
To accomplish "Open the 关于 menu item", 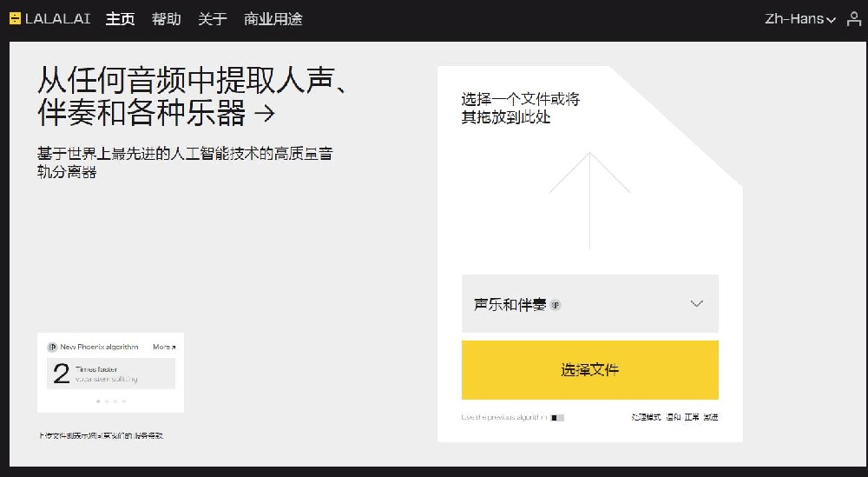I will [x=213, y=19].
